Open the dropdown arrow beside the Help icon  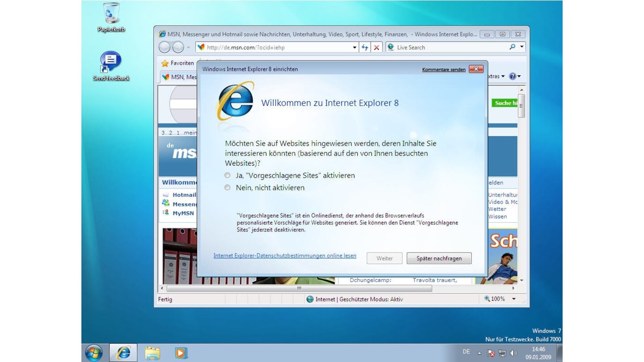tap(519, 76)
